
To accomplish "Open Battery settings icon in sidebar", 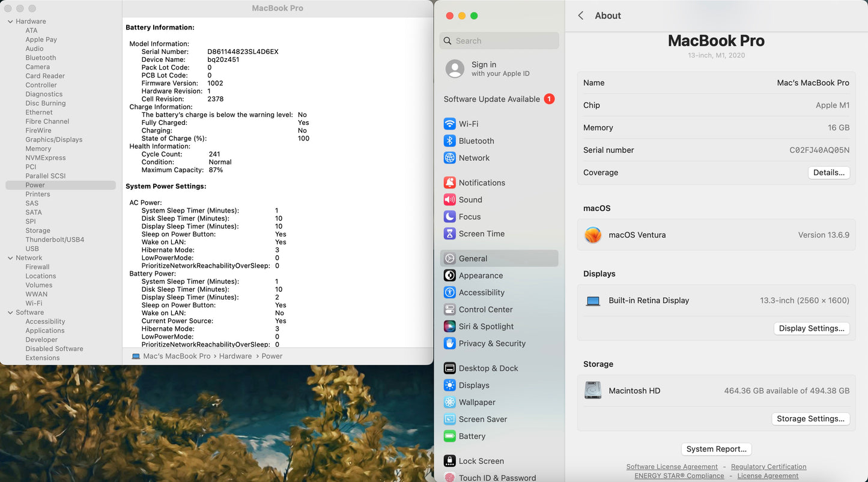I will point(449,436).
